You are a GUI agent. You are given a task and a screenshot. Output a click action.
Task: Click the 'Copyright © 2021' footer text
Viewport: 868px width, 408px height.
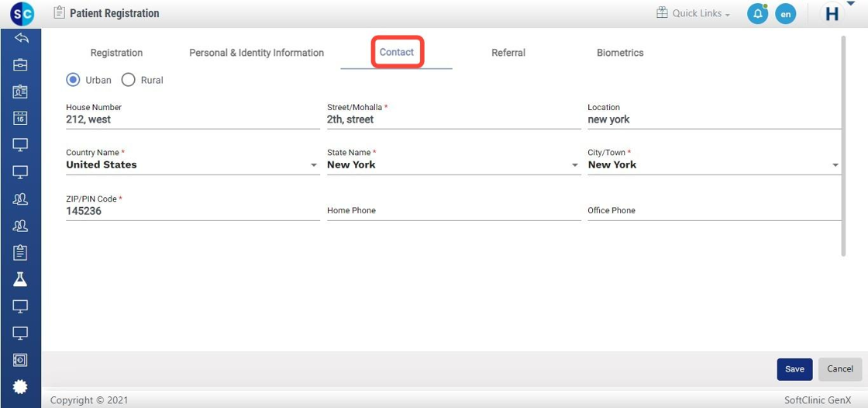(x=89, y=399)
